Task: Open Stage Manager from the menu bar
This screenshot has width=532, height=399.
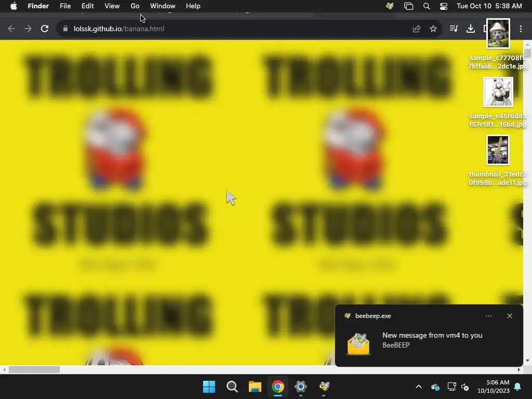Action: tap(408, 6)
